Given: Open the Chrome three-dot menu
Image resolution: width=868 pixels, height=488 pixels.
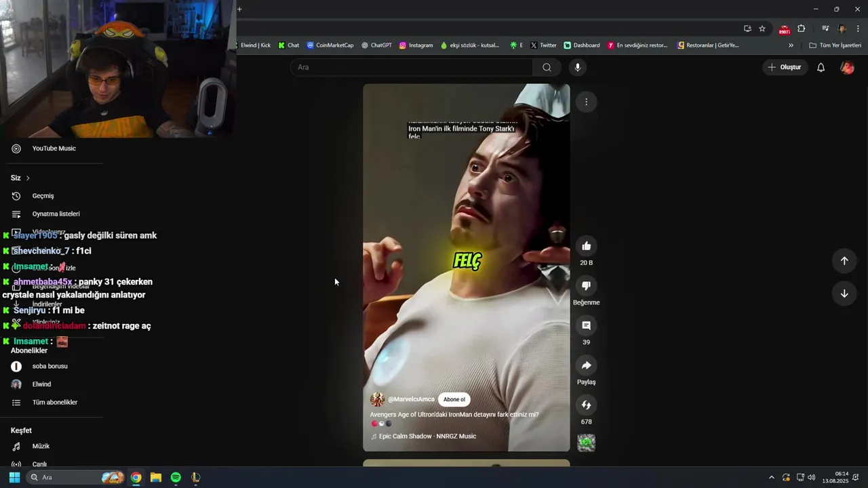Looking at the screenshot, I should pos(859,28).
